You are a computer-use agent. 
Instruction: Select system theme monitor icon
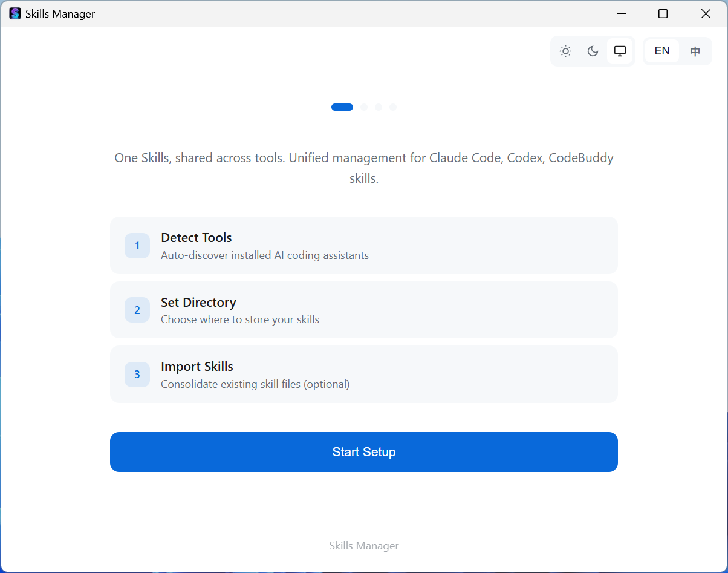pyautogui.click(x=620, y=51)
